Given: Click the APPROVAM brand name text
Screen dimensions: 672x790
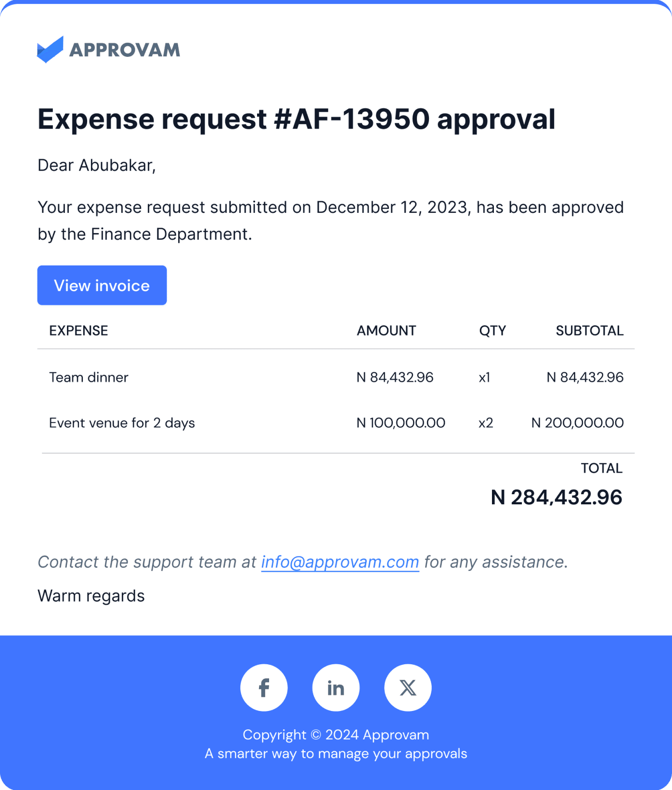Looking at the screenshot, I should tap(125, 50).
